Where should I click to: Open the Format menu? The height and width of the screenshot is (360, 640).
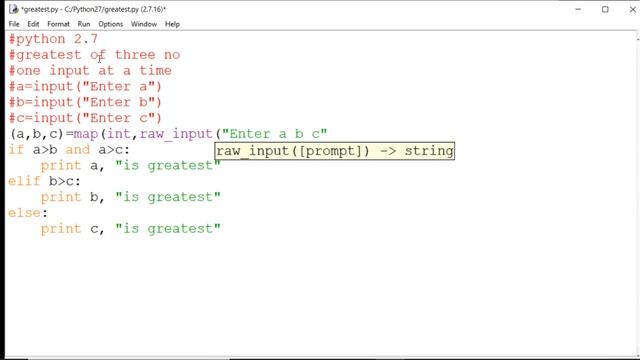pyautogui.click(x=58, y=24)
